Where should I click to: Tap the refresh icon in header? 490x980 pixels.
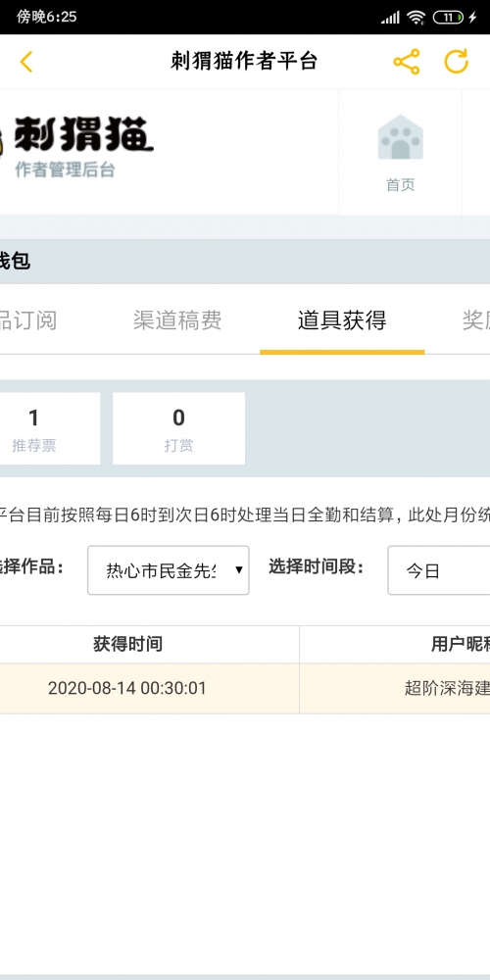[x=457, y=62]
